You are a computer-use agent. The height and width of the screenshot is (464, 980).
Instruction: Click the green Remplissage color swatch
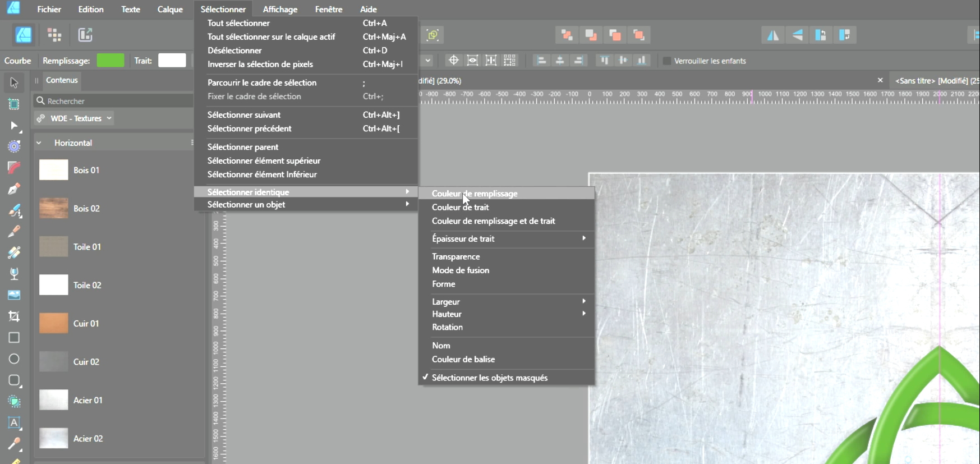click(x=111, y=61)
